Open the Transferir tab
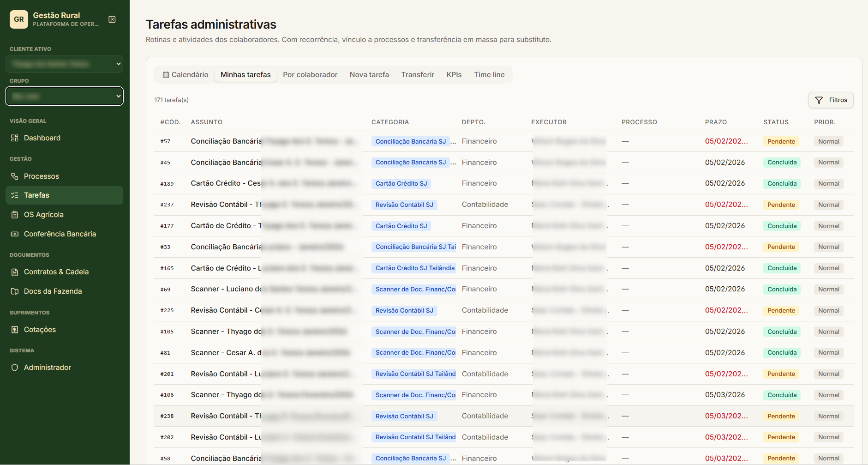This screenshot has width=868, height=465. tap(418, 75)
